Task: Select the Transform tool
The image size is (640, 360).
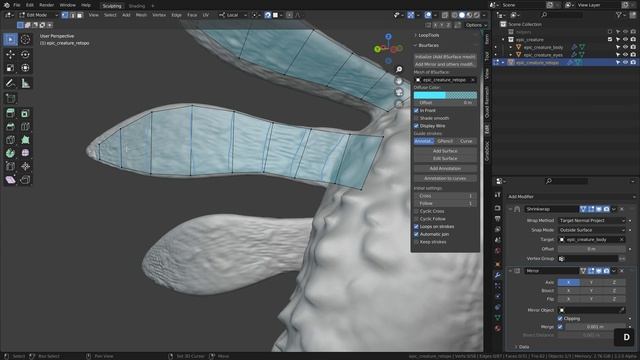Action: click(25, 68)
